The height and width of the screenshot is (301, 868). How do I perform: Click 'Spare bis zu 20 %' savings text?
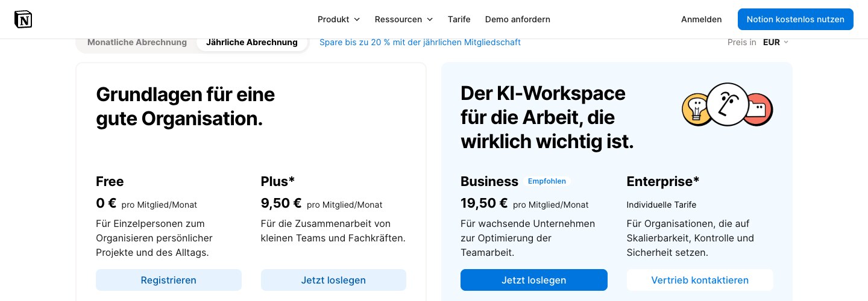coord(420,42)
